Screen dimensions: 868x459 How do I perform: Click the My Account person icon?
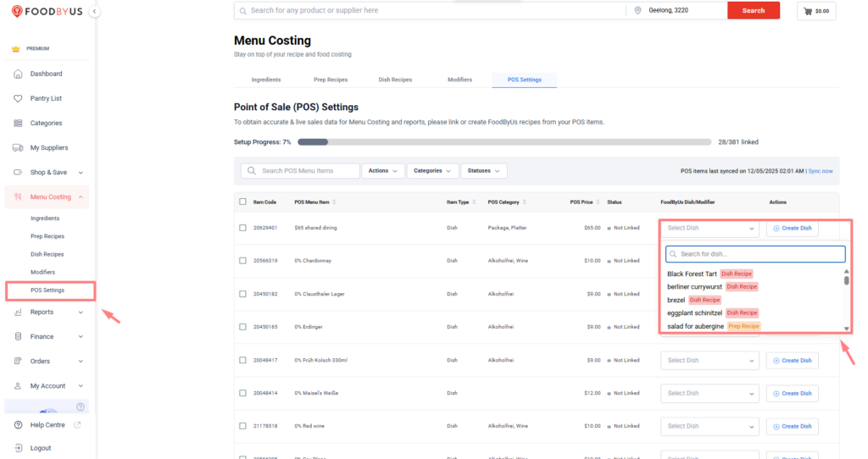tap(18, 386)
